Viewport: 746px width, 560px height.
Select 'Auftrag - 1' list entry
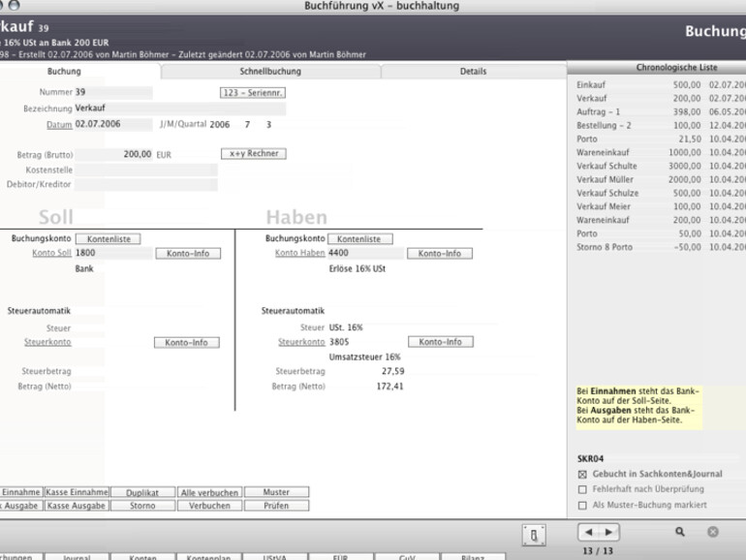click(x=661, y=111)
